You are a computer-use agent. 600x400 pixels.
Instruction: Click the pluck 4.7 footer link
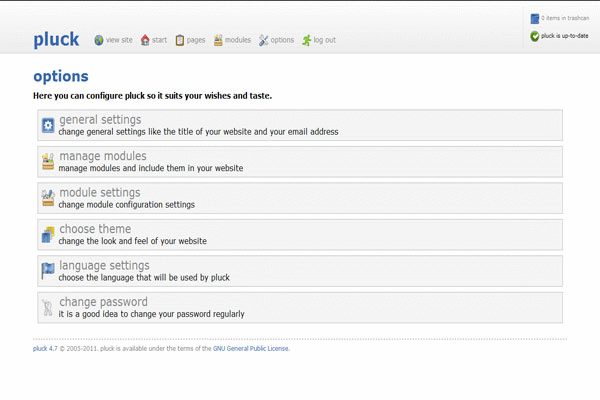(45, 349)
